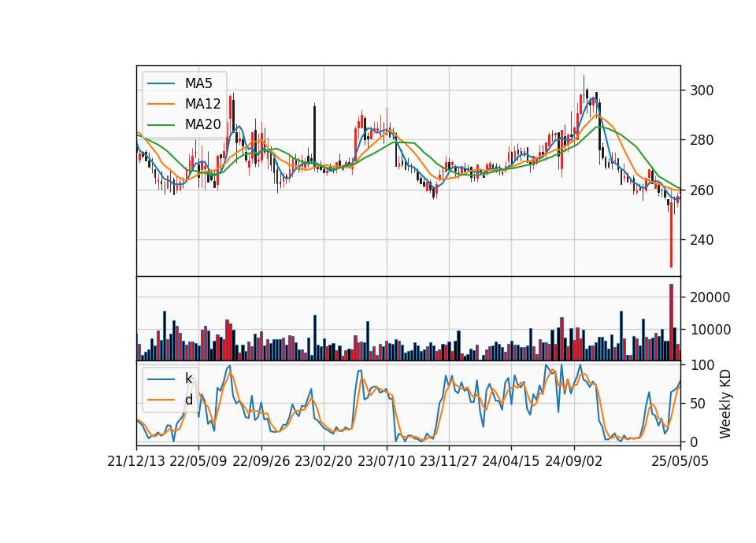
Task: Click the d legend label
Action: coord(188,400)
